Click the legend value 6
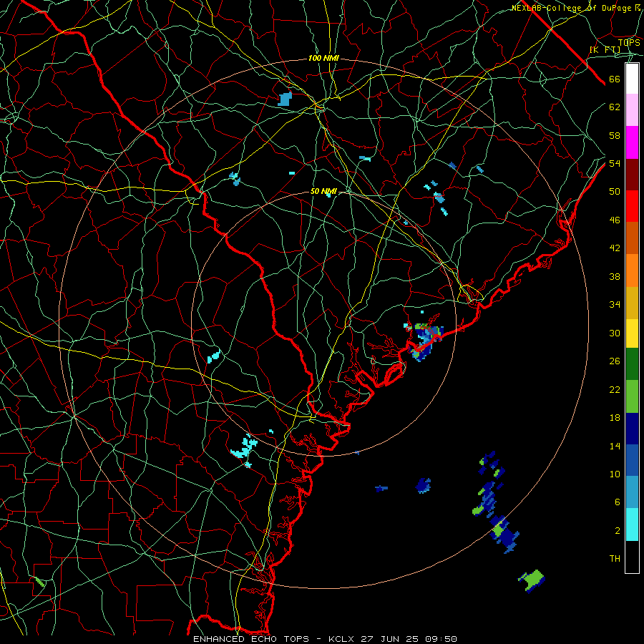Screen dimensions: 644x644 617,502
